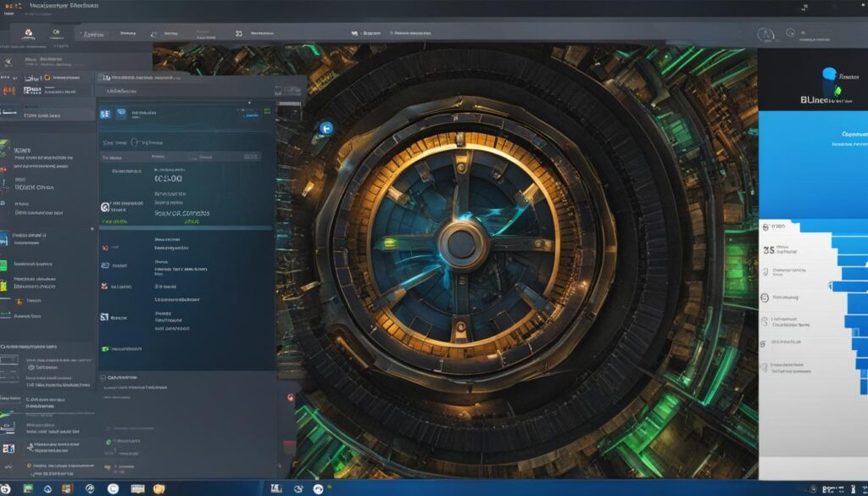The width and height of the screenshot is (868, 496).
Task: Click the red circular icon at center panel's right edge
Action: [x=291, y=398]
